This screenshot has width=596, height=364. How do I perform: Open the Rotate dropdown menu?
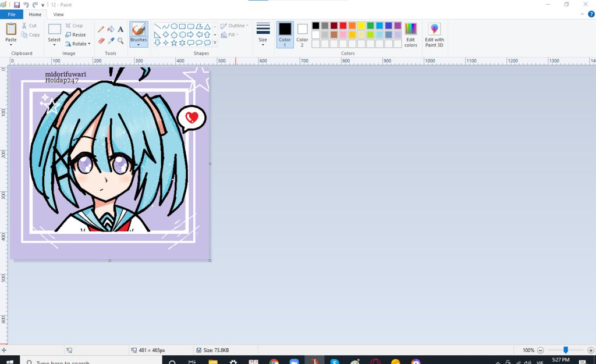coord(78,44)
